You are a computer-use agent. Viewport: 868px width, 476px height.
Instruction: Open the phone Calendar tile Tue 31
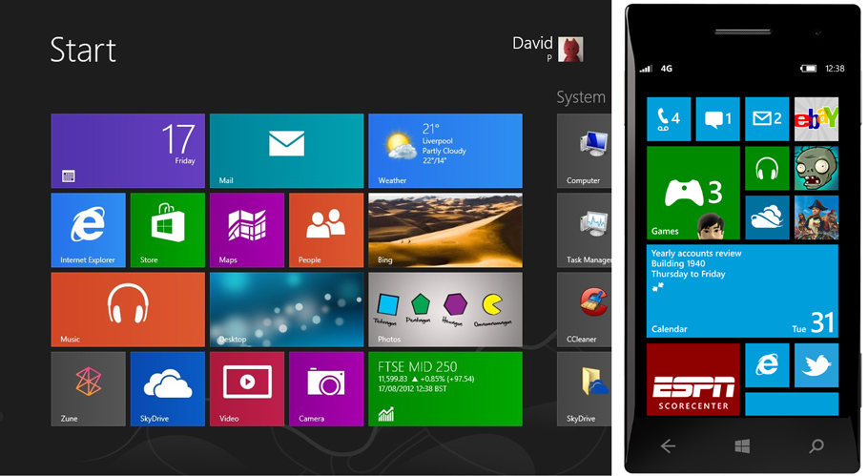(742, 291)
